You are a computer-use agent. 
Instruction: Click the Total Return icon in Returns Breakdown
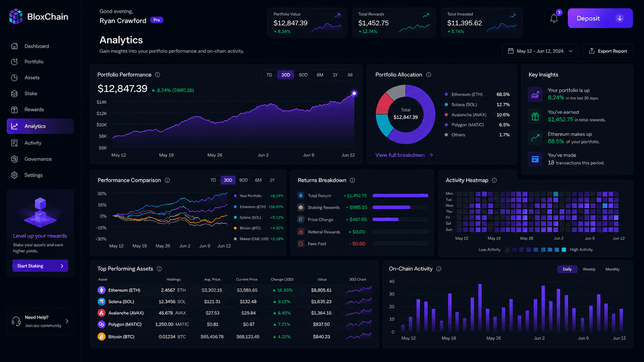pyautogui.click(x=301, y=195)
